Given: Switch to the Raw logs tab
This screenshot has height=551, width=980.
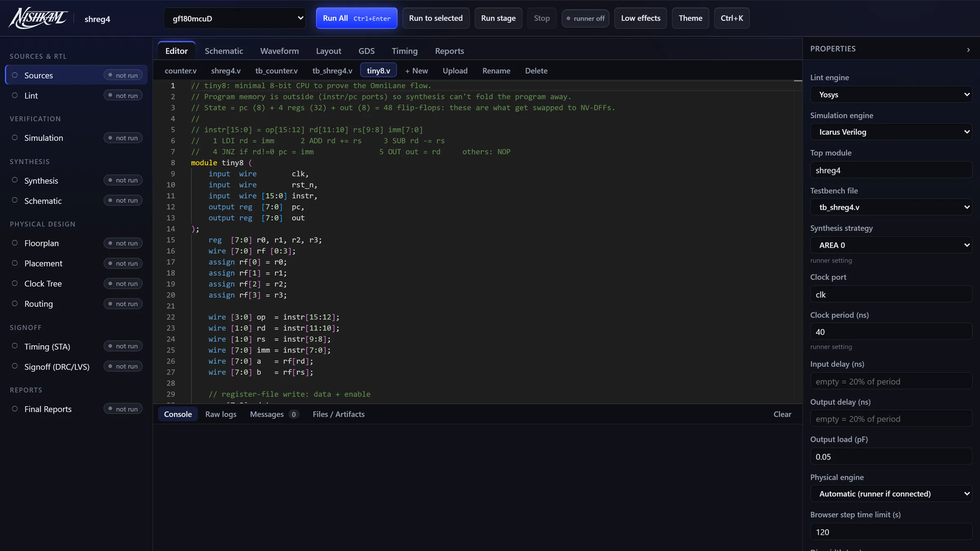Looking at the screenshot, I should [x=220, y=414].
